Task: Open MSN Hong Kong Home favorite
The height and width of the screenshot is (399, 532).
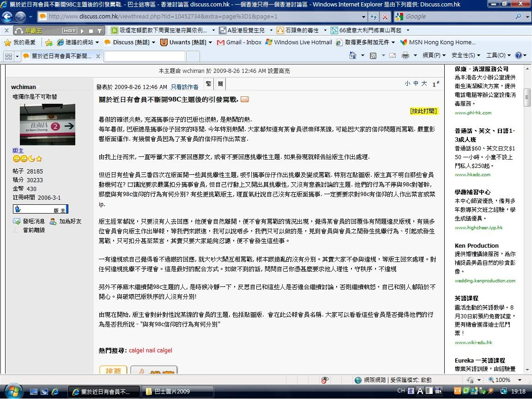Action: click(x=438, y=42)
